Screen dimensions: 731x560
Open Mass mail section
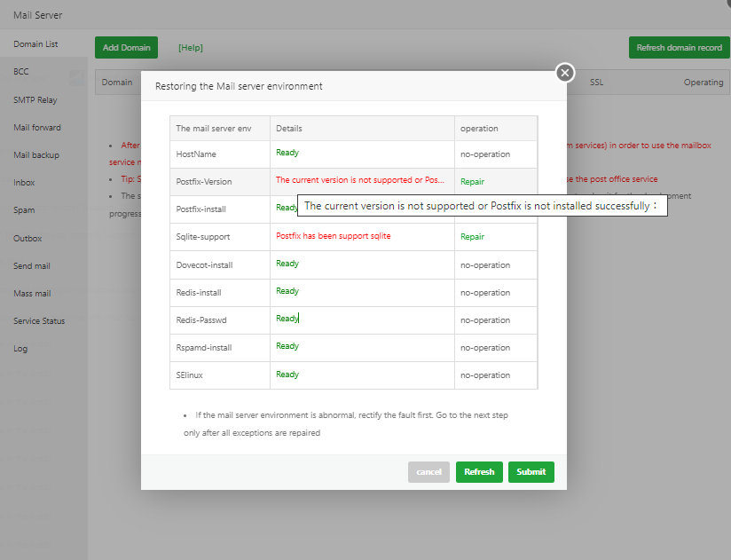pos(32,294)
